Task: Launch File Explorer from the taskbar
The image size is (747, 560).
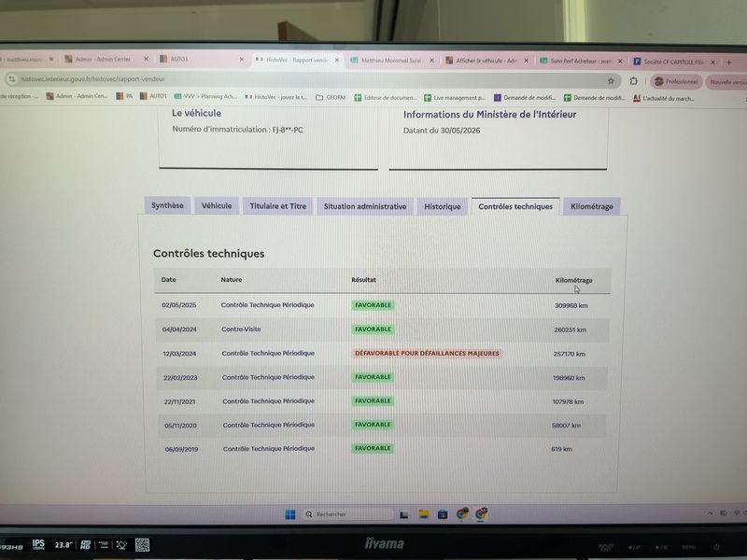Action: coord(424,514)
